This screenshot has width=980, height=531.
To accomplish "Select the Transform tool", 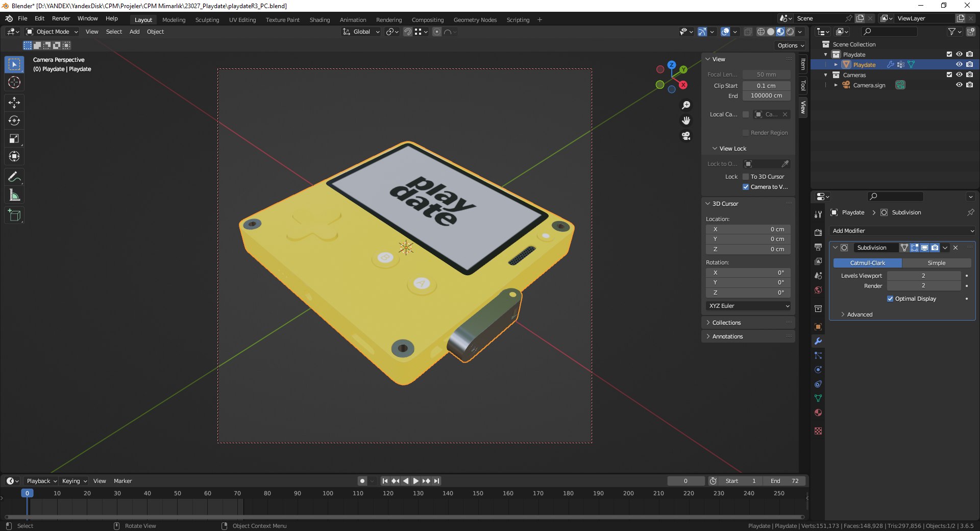I will coord(14,156).
